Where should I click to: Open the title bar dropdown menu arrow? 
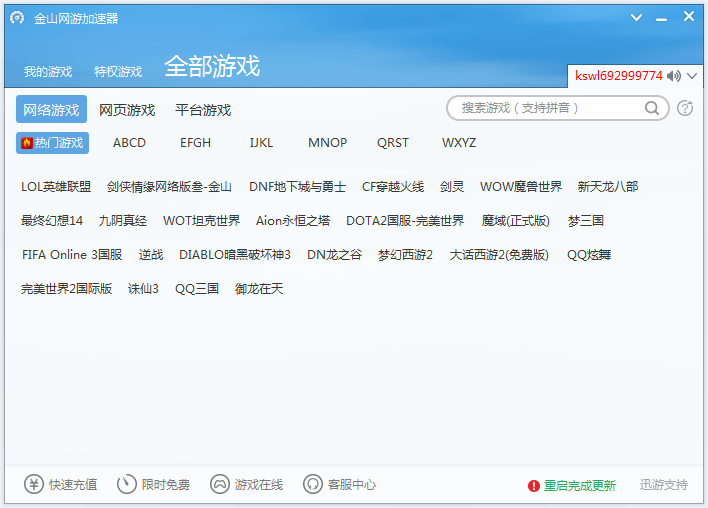(636, 18)
